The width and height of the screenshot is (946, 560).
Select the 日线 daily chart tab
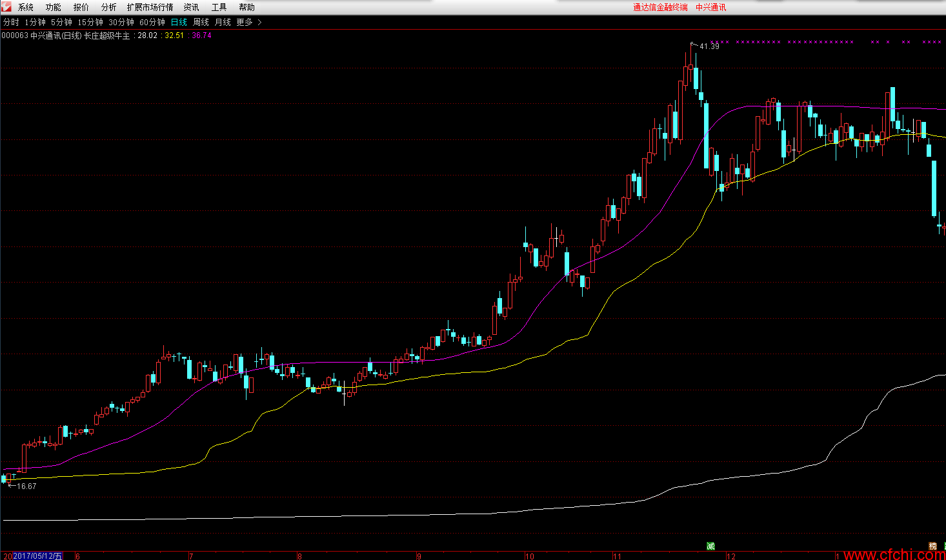click(x=179, y=23)
